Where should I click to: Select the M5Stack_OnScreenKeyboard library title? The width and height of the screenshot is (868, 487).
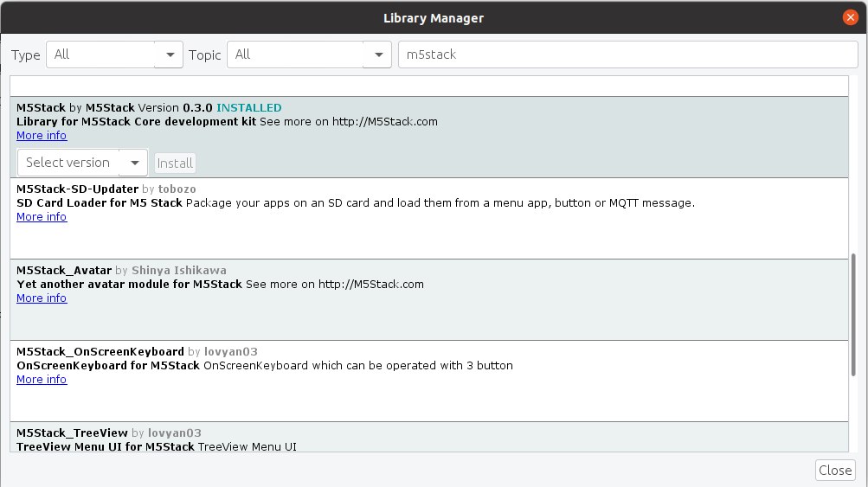point(100,352)
